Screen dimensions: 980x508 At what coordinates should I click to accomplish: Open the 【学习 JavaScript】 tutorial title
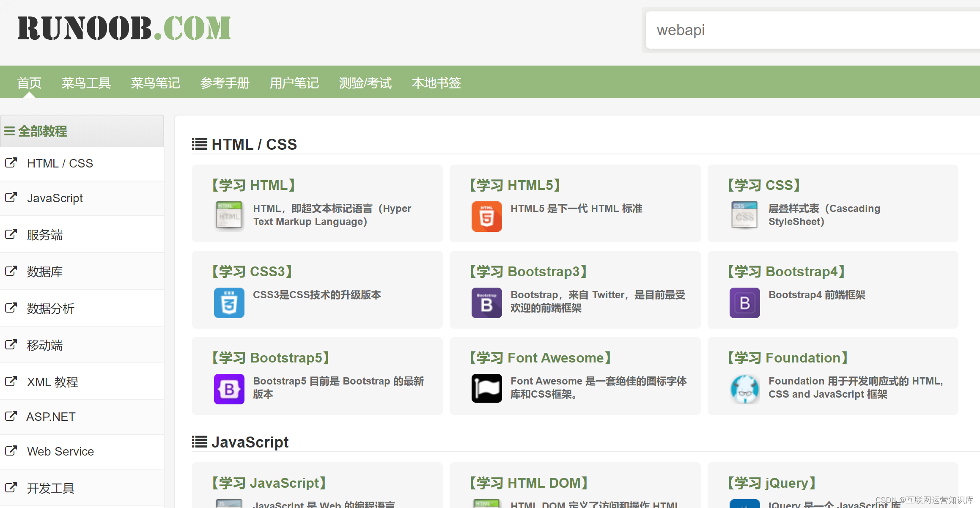[x=269, y=483]
